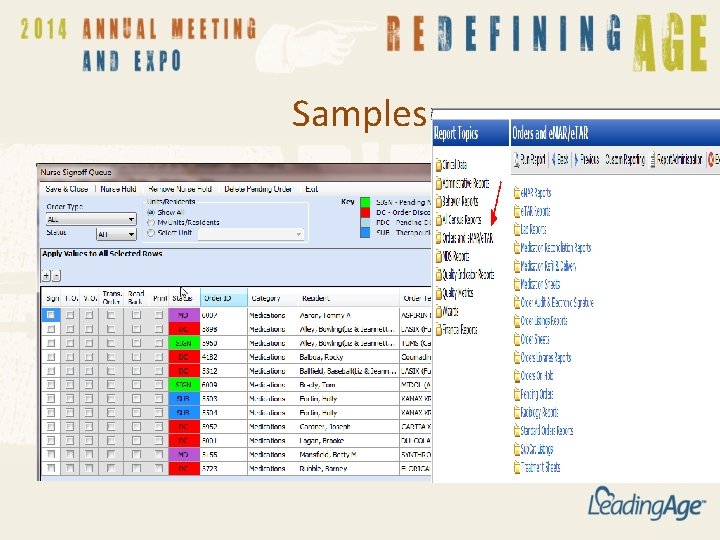Open Custom Reporting in the report toolbar

tap(625, 159)
